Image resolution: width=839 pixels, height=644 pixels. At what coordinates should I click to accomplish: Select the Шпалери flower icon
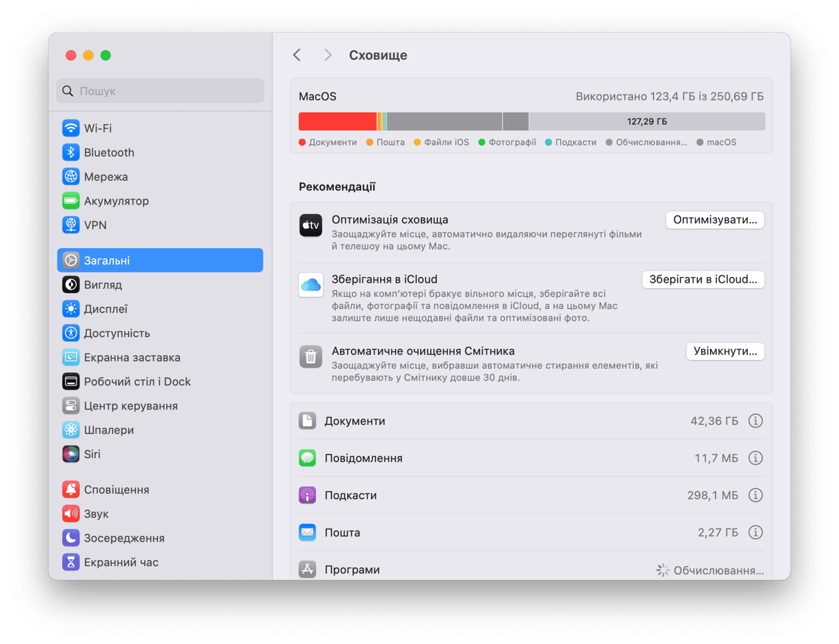(70, 430)
